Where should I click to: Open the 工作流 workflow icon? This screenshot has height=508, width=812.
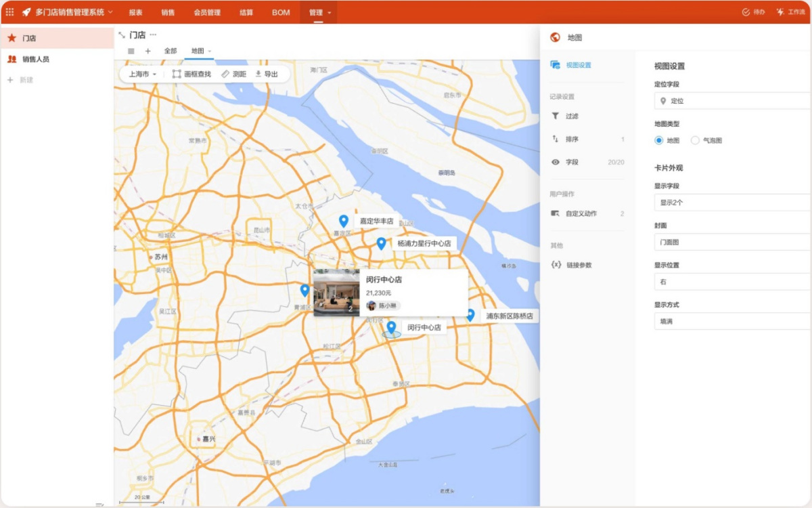tap(780, 12)
